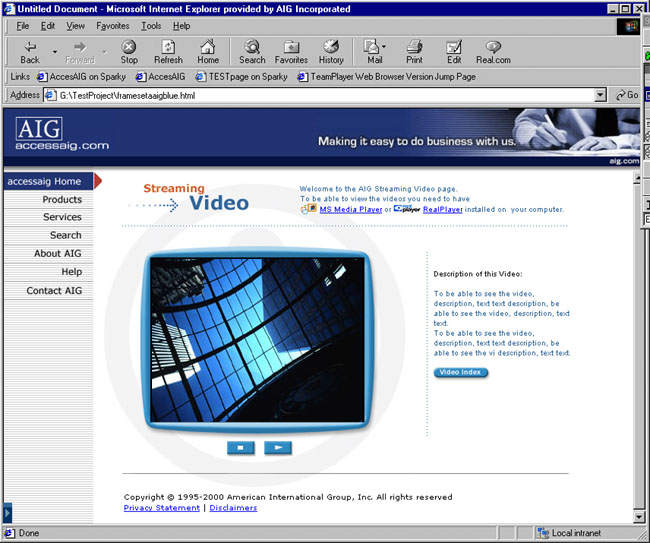Screen dimensions: 650x543
Task: Click the MS Media Player link
Action: point(350,210)
